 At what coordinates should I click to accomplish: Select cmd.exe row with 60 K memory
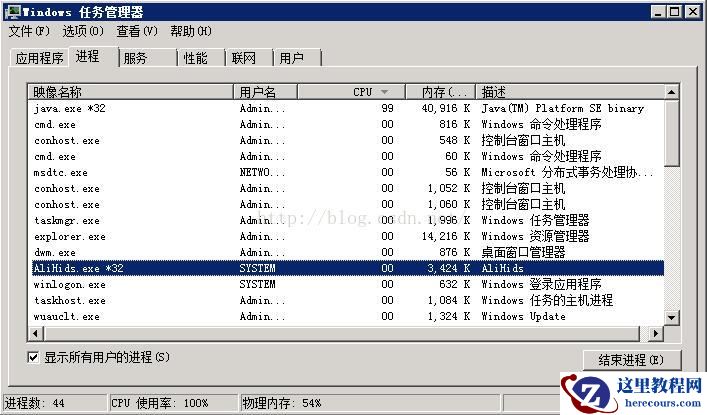coord(348,157)
